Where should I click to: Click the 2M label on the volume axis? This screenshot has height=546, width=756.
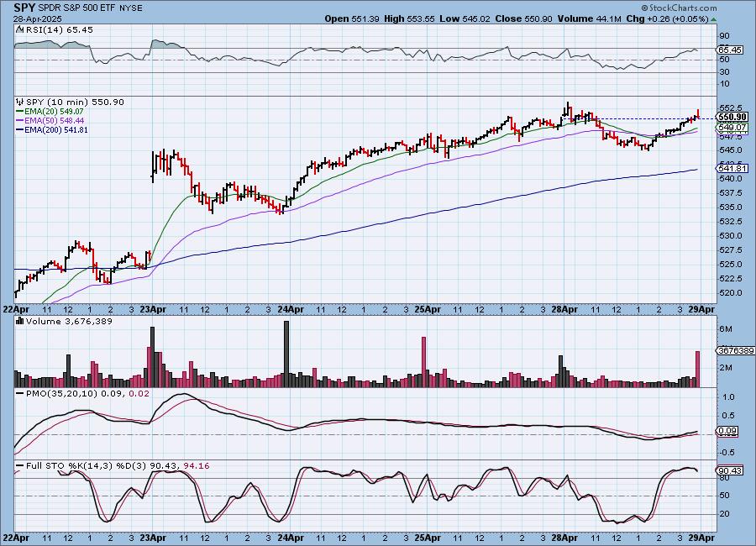(726, 368)
